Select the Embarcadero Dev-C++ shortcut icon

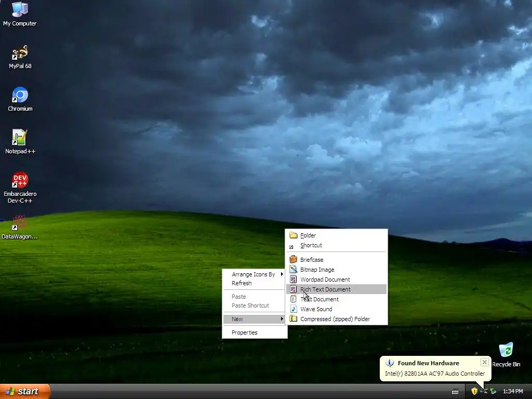(x=20, y=187)
